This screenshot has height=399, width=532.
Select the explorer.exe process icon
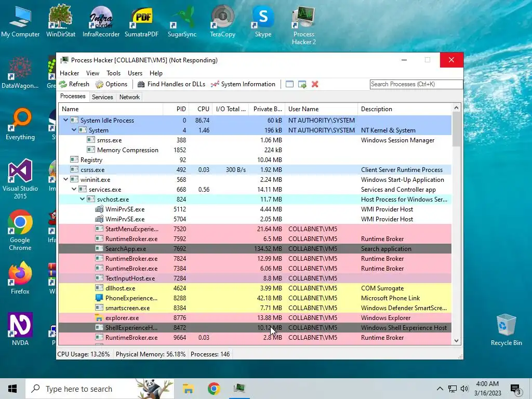click(x=99, y=318)
